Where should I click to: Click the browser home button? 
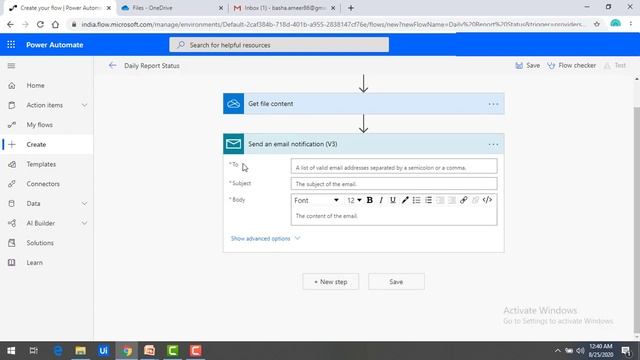55,24
